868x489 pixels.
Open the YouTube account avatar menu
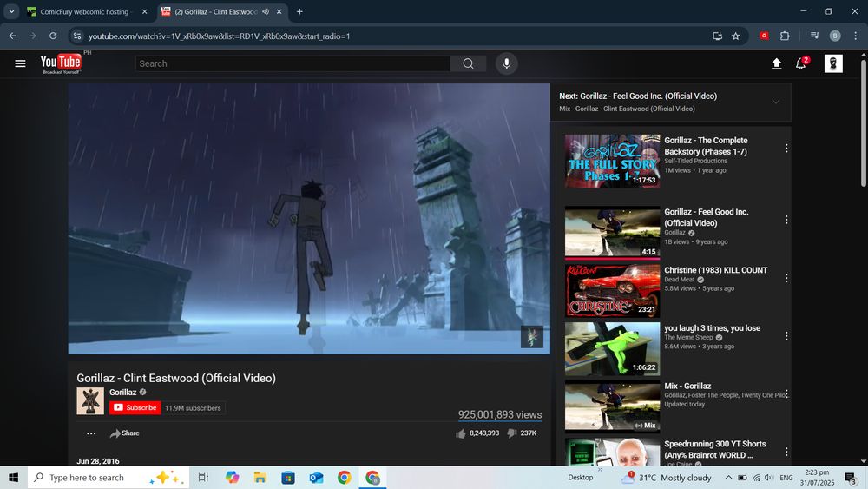coord(833,63)
